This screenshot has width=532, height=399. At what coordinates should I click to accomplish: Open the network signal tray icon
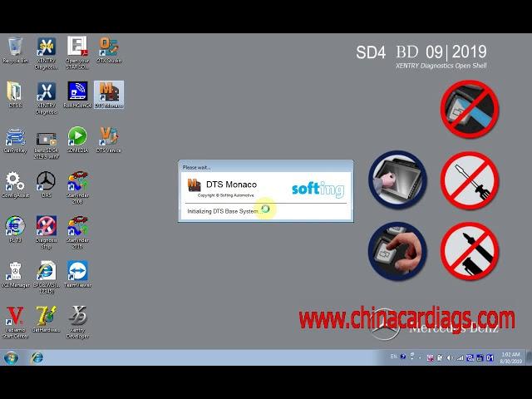point(460,357)
